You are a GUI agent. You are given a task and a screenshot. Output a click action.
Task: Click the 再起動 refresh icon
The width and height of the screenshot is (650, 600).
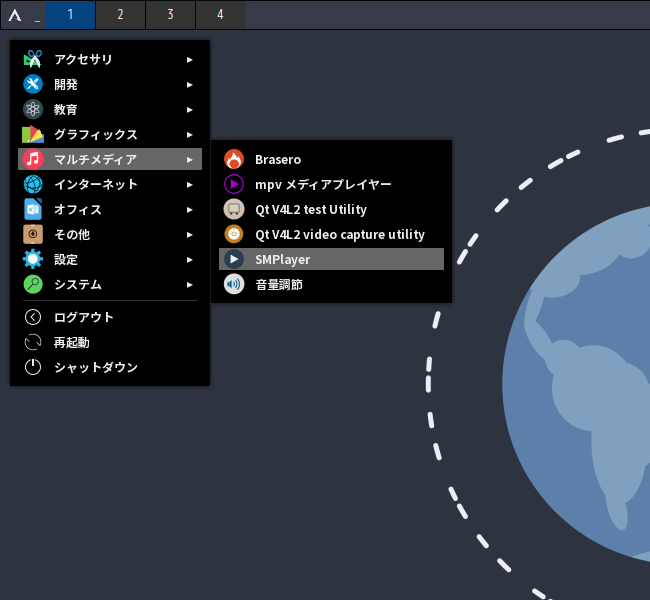33,342
